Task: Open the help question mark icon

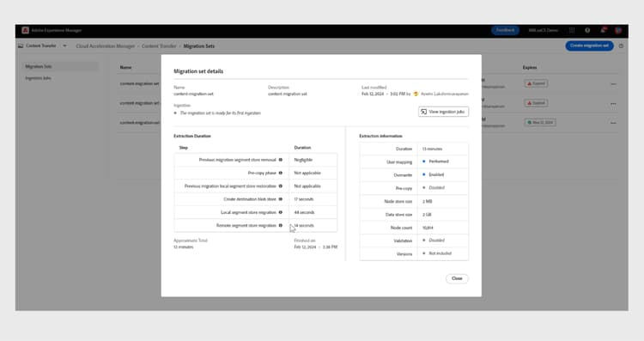Action: click(587, 30)
